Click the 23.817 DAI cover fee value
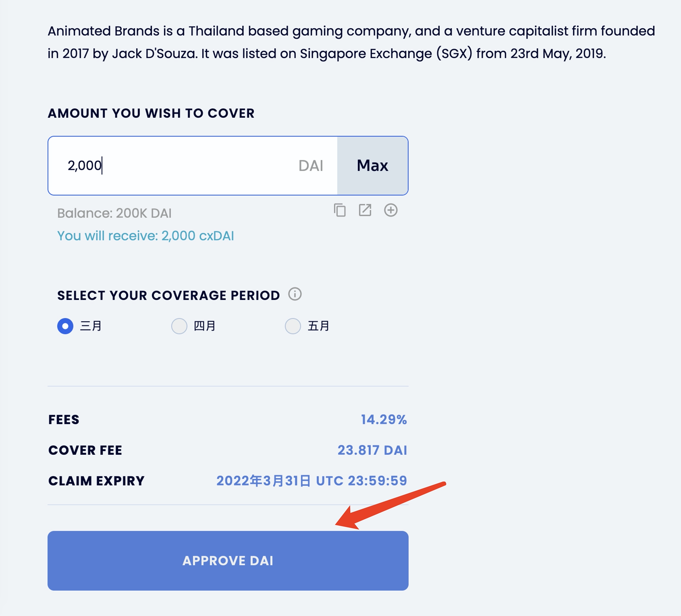Viewport: 681px width, 616px height. (372, 450)
